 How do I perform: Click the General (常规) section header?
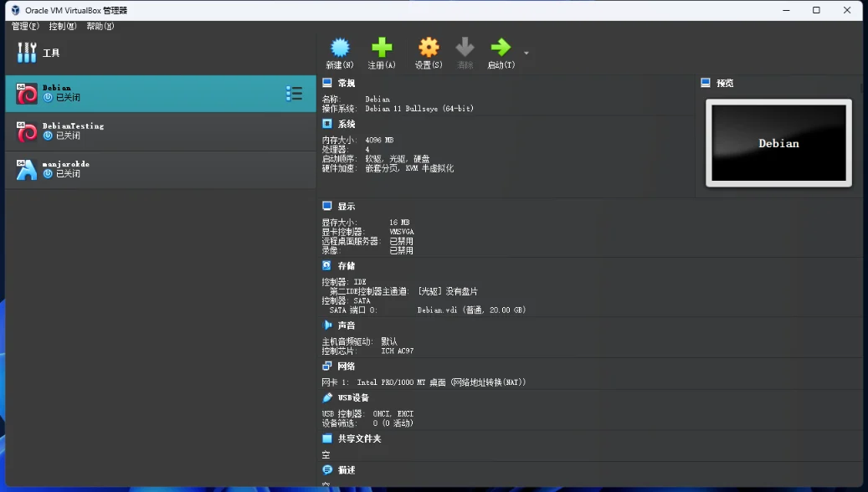click(347, 83)
